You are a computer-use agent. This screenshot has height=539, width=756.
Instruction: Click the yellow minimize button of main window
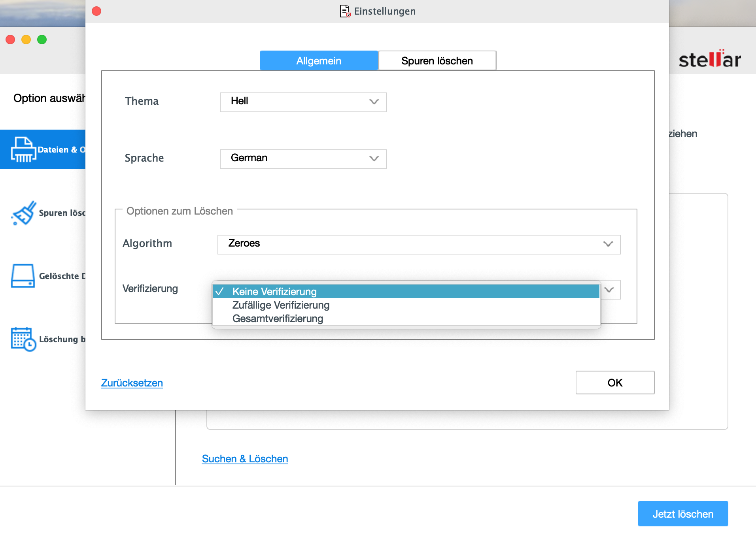tap(26, 40)
